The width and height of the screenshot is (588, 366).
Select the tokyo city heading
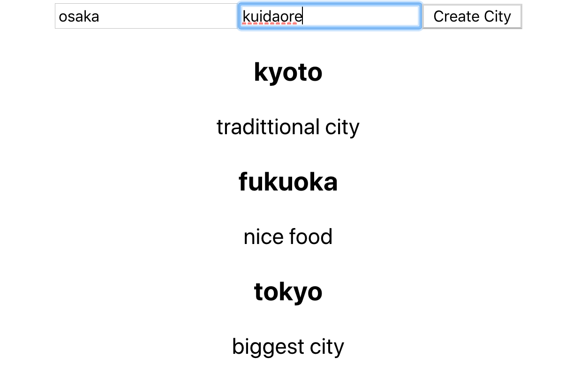tap(288, 292)
